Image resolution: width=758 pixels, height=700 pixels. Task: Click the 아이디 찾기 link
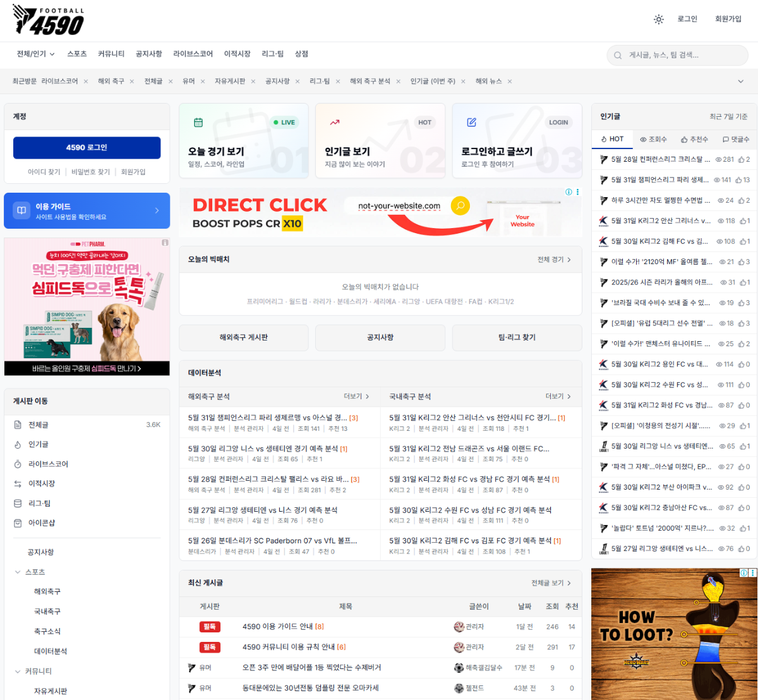pyautogui.click(x=44, y=172)
